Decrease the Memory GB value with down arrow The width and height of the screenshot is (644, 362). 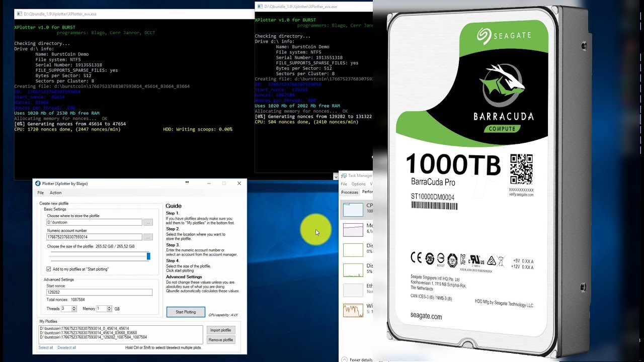click(110, 310)
